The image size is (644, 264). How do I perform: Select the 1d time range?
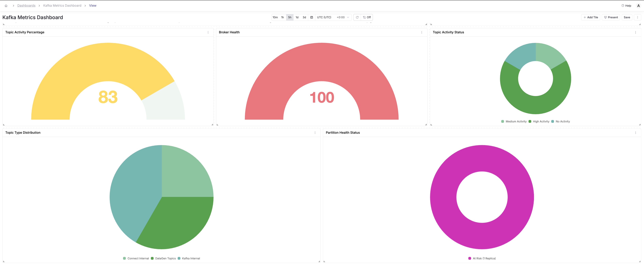pyautogui.click(x=297, y=17)
